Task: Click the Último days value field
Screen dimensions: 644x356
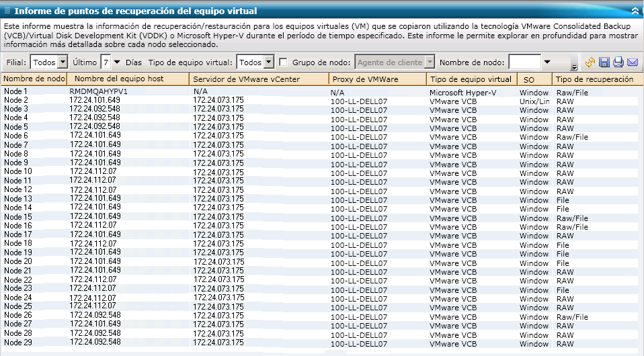Action: (106, 62)
